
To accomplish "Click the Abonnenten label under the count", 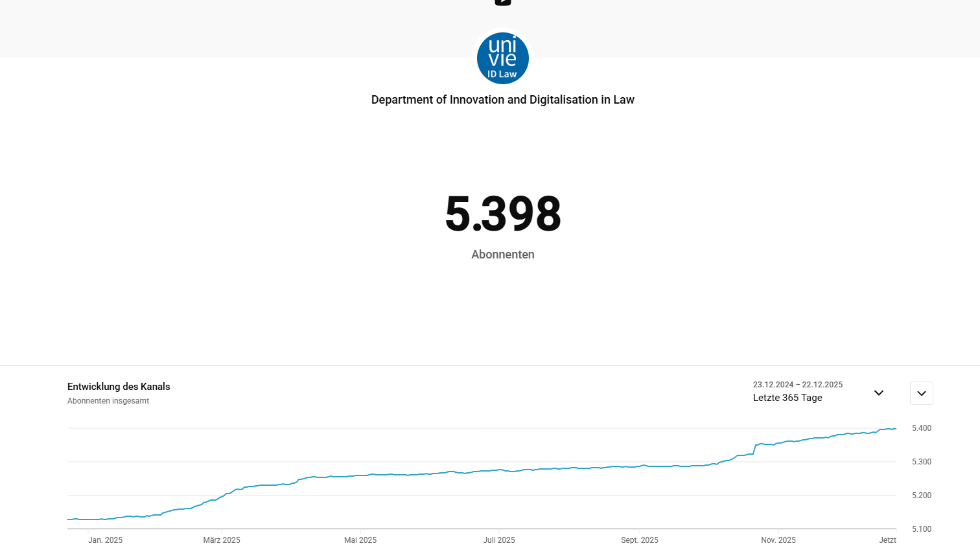I will tap(503, 255).
